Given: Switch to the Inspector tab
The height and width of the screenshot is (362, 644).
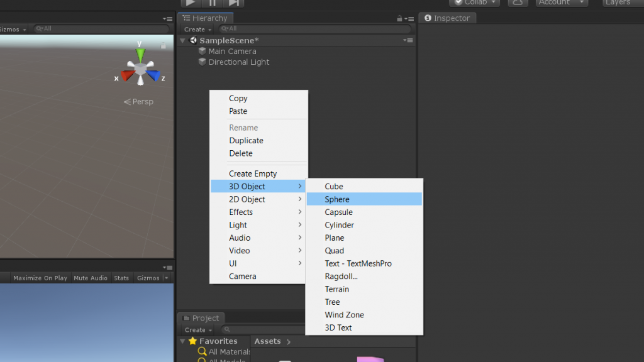Looking at the screenshot, I should [448, 18].
